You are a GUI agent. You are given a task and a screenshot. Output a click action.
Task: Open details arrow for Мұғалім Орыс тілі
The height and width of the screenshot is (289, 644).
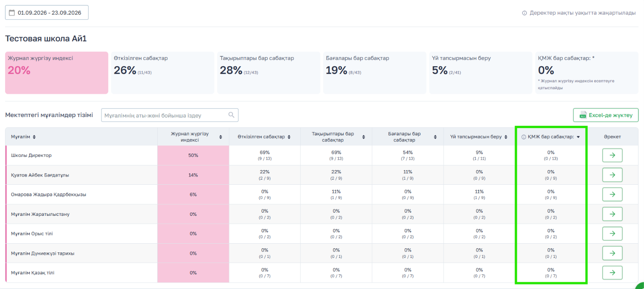click(x=612, y=234)
